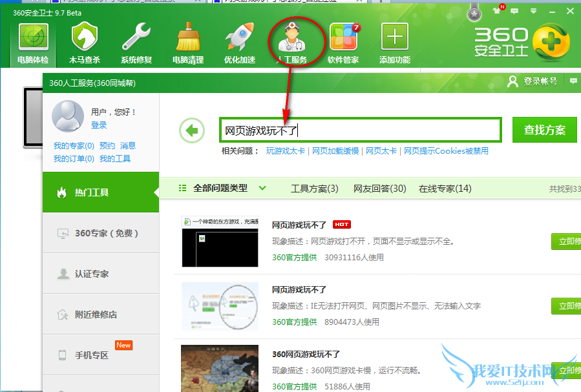Select 附近维修店 in sidebar
This screenshot has height=392, width=581.
(101, 315)
